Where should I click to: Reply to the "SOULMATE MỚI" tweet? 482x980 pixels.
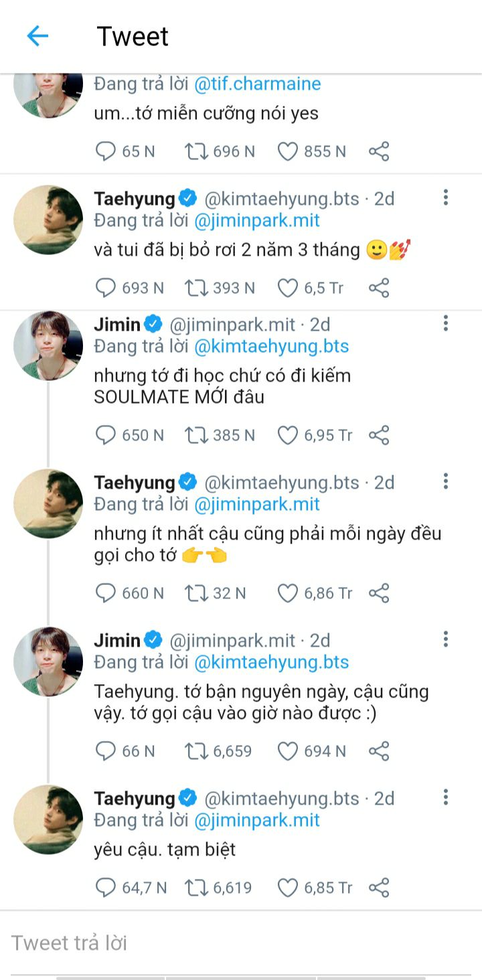(106, 435)
